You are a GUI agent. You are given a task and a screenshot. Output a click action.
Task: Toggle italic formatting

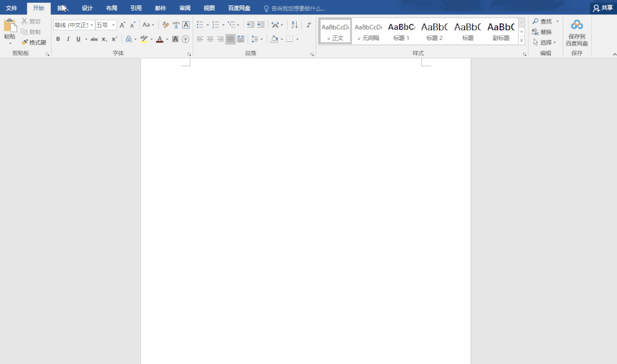point(68,39)
